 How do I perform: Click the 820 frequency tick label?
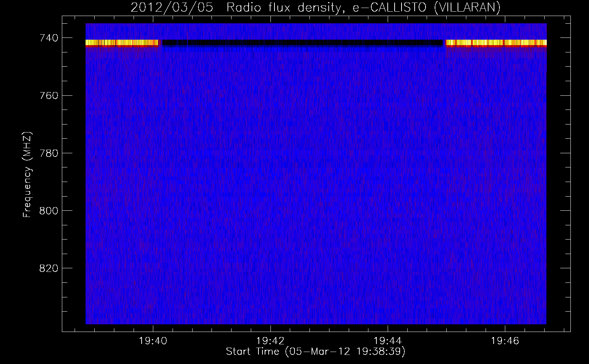pyautogui.click(x=49, y=269)
